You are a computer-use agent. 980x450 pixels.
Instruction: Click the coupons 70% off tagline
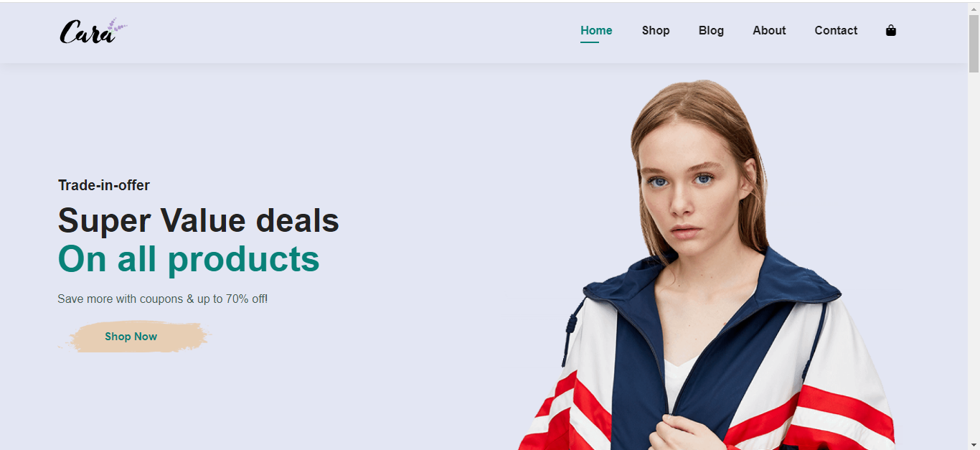pos(163,299)
